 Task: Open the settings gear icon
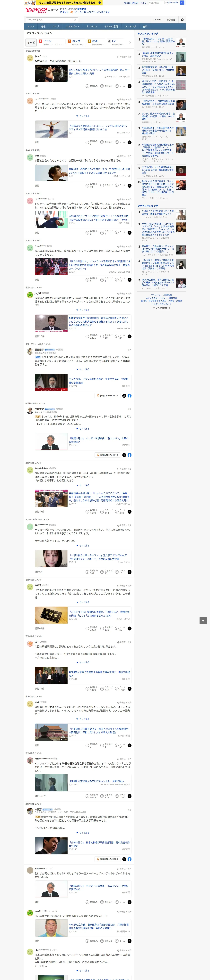coord(182,20)
